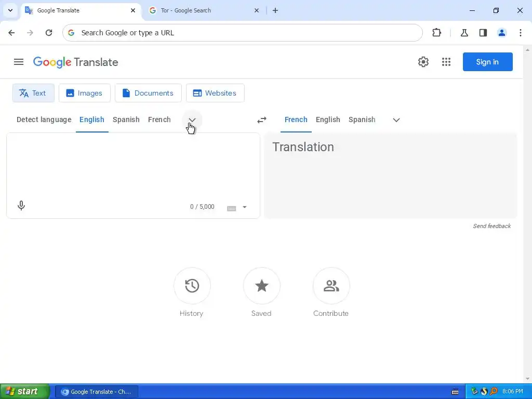532x399 pixels.
Task: Go forward in browser navigation
Action: click(x=30, y=33)
